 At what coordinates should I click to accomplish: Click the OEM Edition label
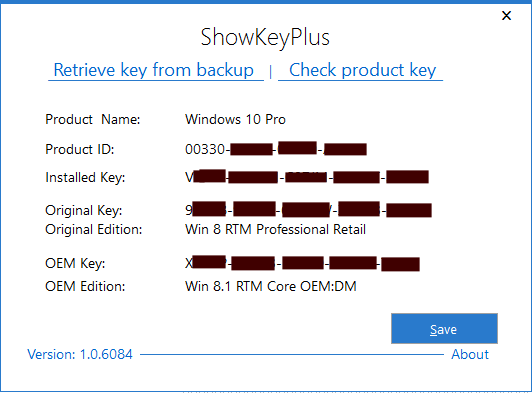(x=85, y=286)
